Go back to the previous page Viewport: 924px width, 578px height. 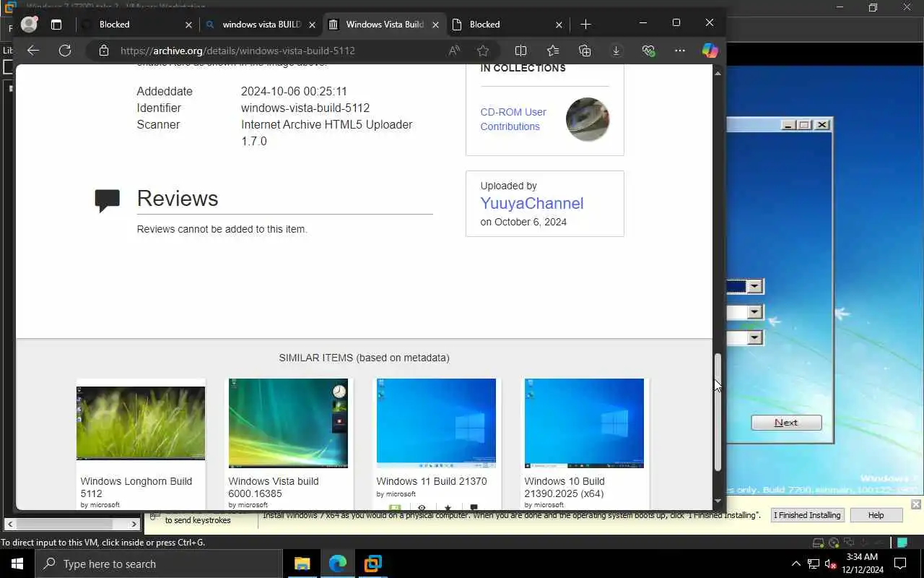pyautogui.click(x=33, y=51)
